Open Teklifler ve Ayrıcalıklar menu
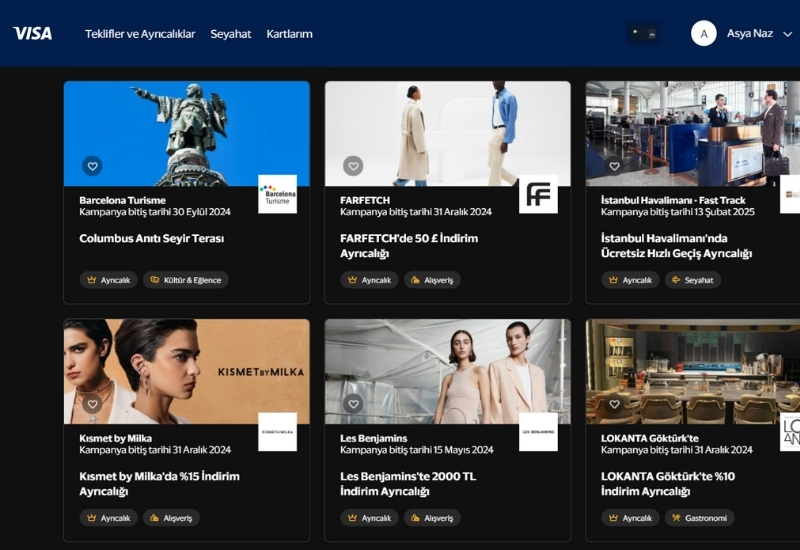This screenshot has width=800, height=550. (x=140, y=34)
